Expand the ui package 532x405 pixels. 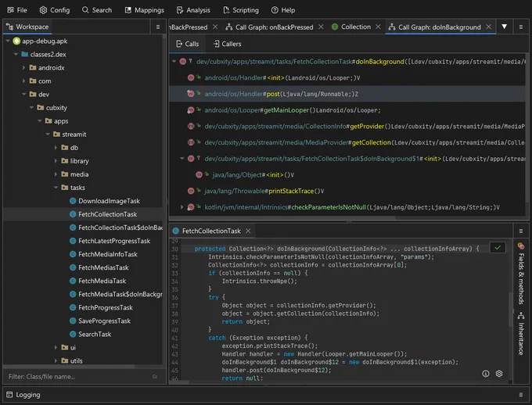56,347
